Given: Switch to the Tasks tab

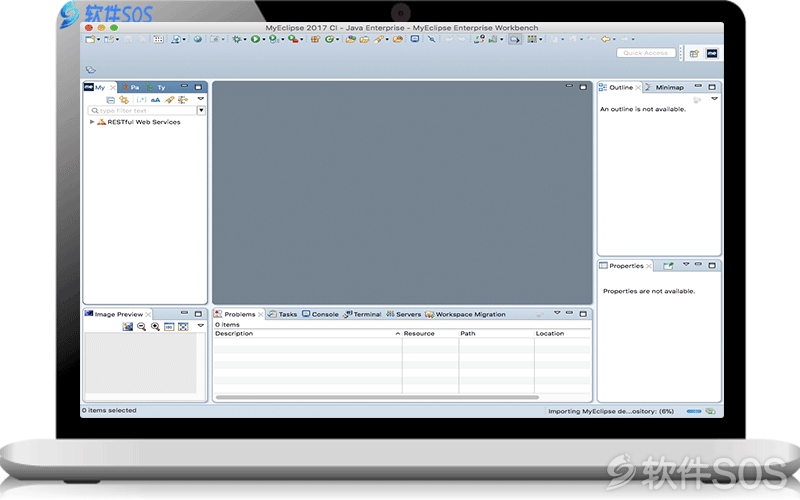Looking at the screenshot, I should point(282,314).
